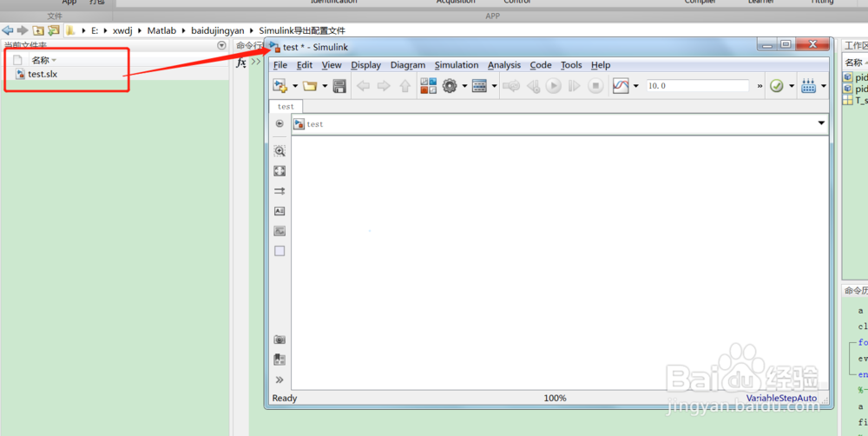Toggle the Hide/Show Model Browser arrow button
Image resolution: width=868 pixels, height=436 pixels.
[279, 123]
